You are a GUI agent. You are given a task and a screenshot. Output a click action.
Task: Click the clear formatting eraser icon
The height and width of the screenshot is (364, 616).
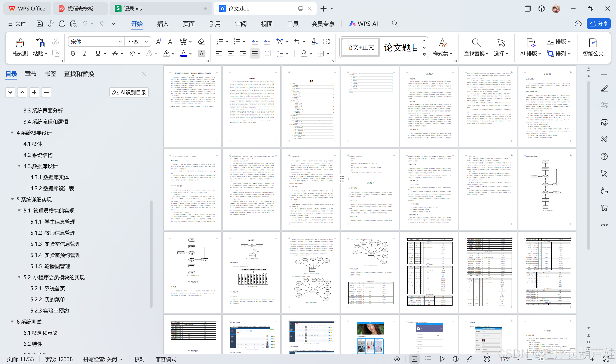(x=201, y=41)
